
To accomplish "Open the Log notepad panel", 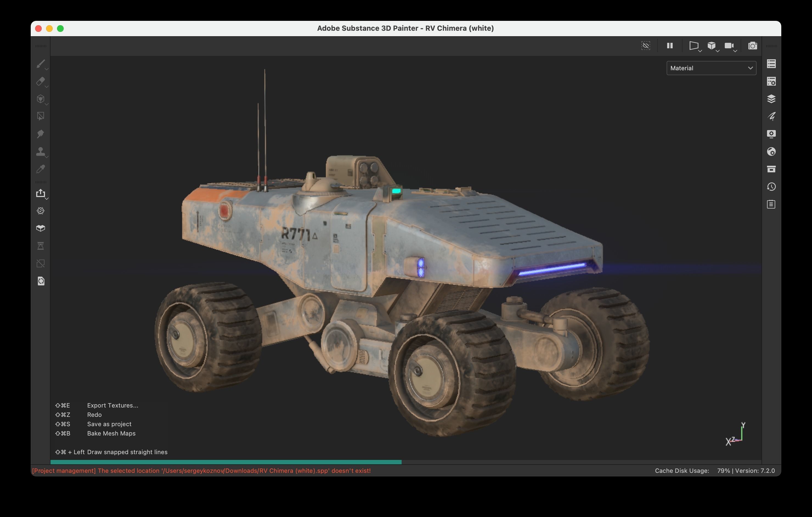I will 771,204.
